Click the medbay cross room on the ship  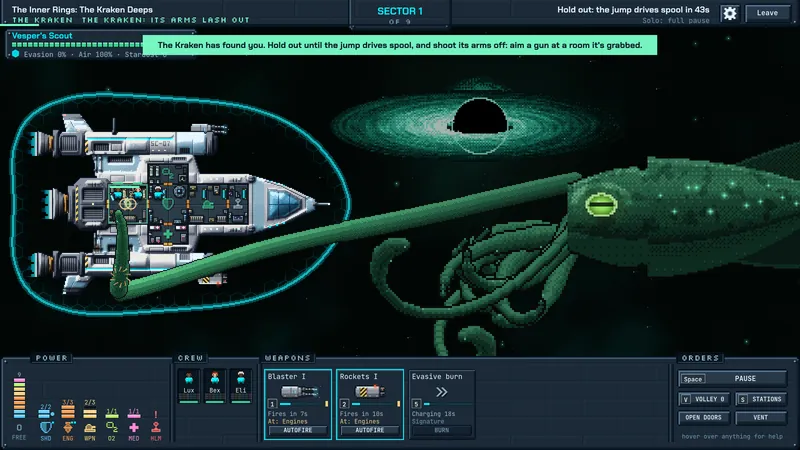pos(168,235)
